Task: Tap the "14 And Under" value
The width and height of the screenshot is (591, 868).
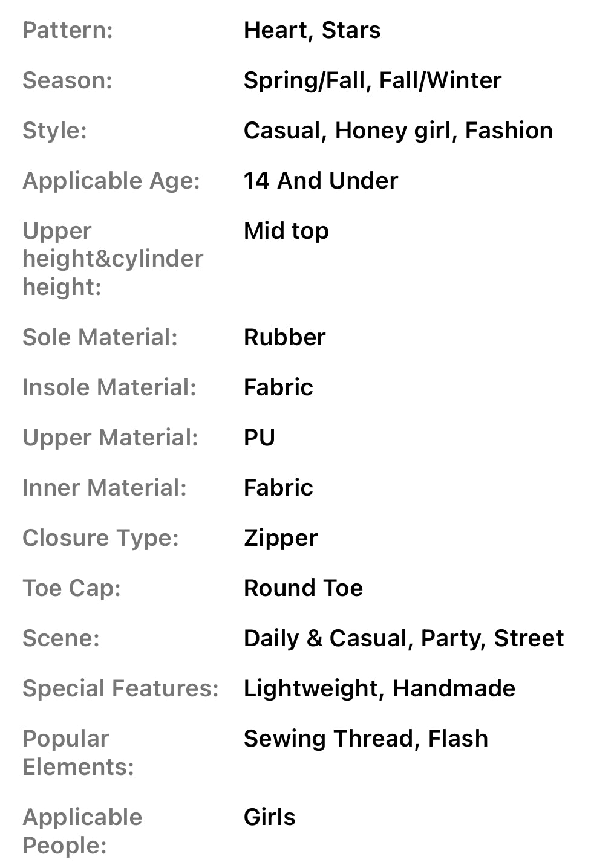Action: tap(321, 181)
